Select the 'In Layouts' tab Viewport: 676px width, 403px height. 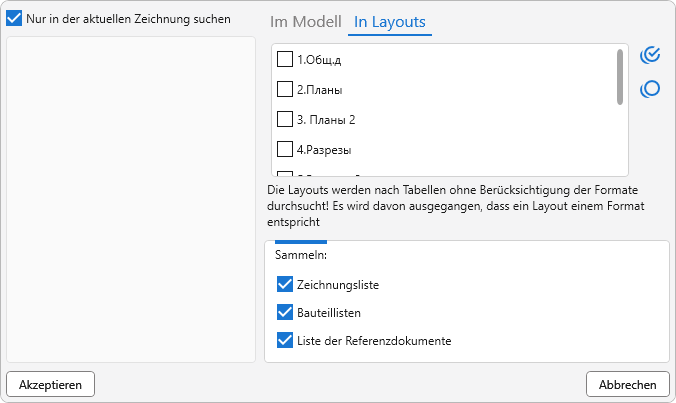pyautogui.click(x=389, y=22)
